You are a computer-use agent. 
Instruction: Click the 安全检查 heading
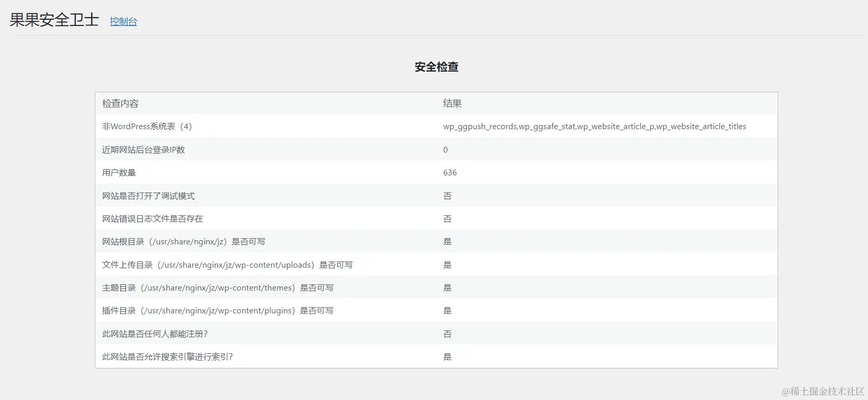pyautogui.click(x=436, y=67)
